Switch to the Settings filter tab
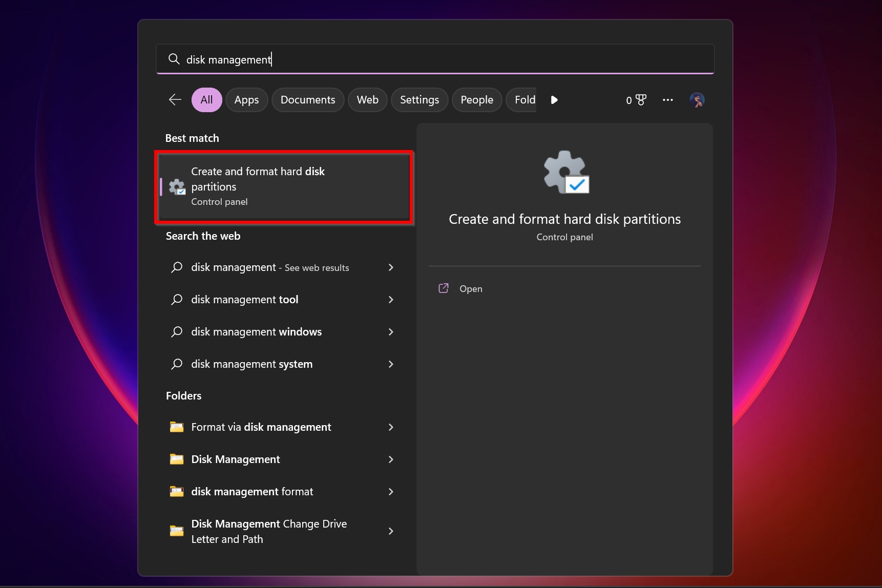This screenshot has height=588, width=882. coord(419,100)
